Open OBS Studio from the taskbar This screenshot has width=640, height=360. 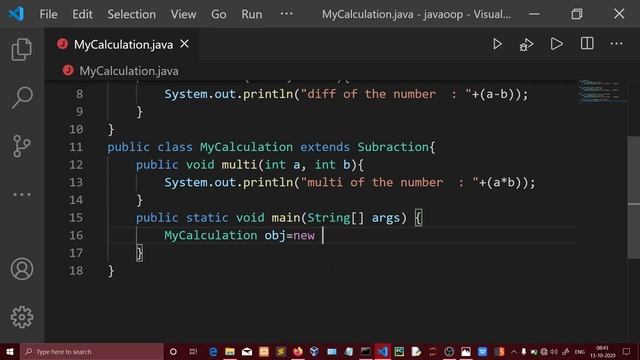click(449, 351)
